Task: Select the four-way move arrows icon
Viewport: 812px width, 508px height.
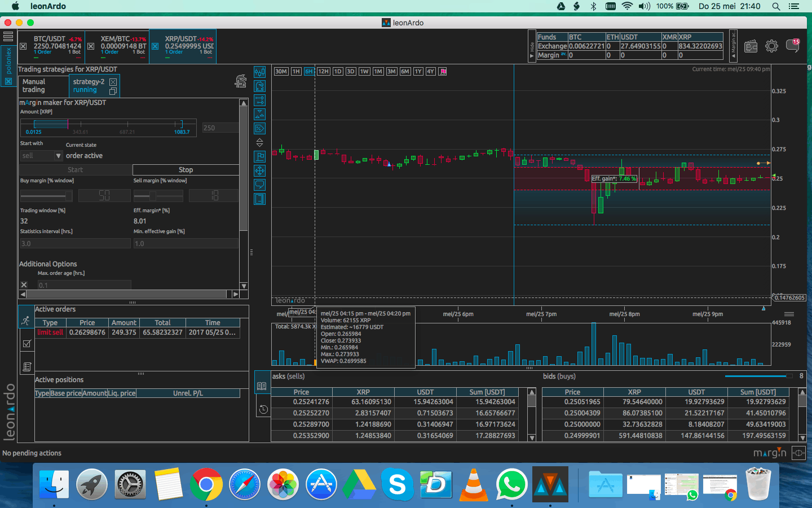Action: coord(259,171)
